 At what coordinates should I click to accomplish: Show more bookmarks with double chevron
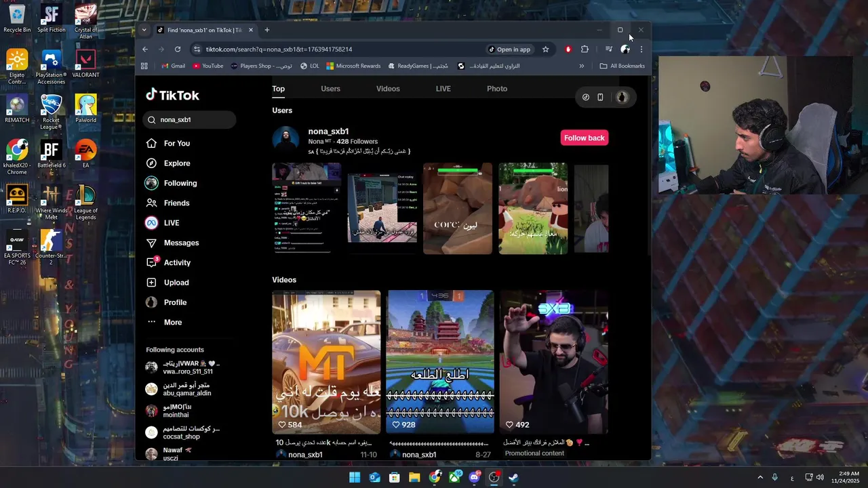[581, 66]
